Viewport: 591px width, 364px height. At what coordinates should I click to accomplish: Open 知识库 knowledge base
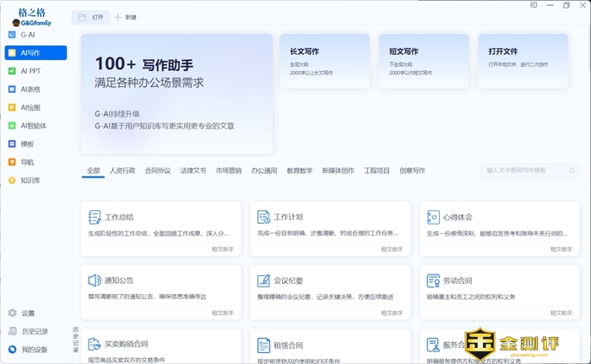click(30, 180)
